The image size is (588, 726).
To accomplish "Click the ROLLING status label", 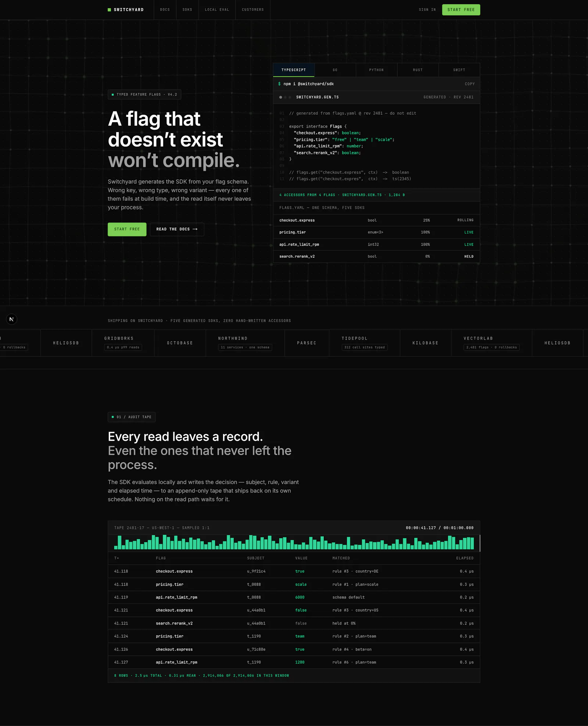I will click(x=465, y=220).
